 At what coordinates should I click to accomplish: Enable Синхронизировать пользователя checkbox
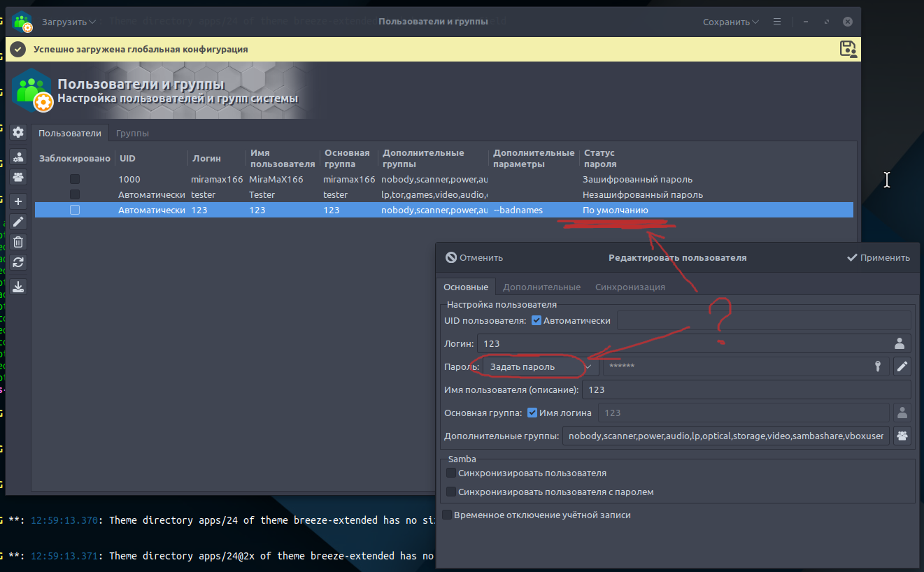click(x=451, y=473)
